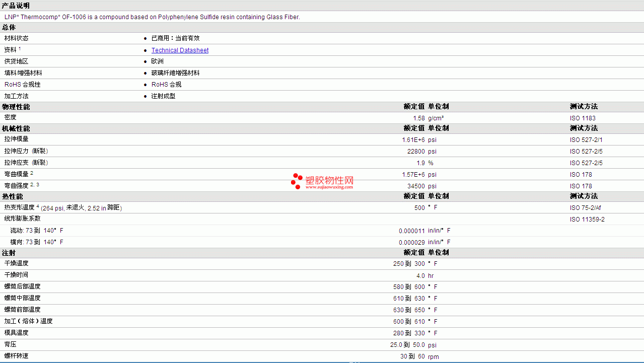Select the 34500 value
The image size is (644, 363).
click(x=416, y=186)
